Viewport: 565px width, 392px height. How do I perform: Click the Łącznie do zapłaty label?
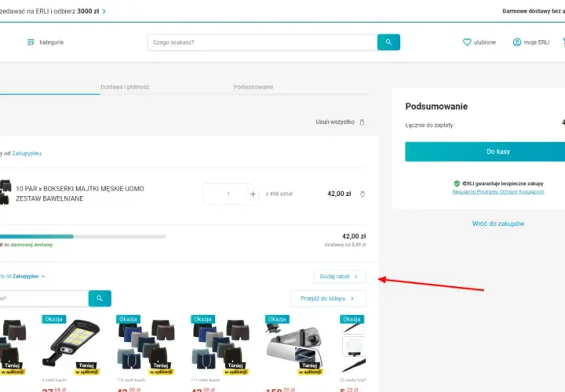[x=429, y=125]
